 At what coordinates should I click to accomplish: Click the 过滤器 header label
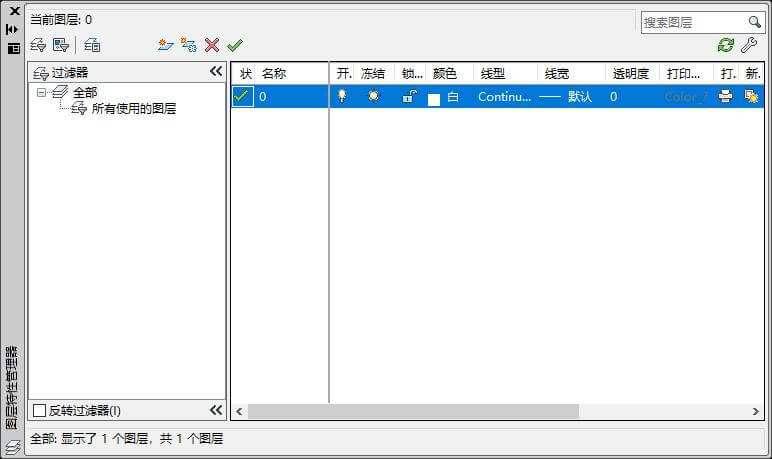click(x=70, y=73)
